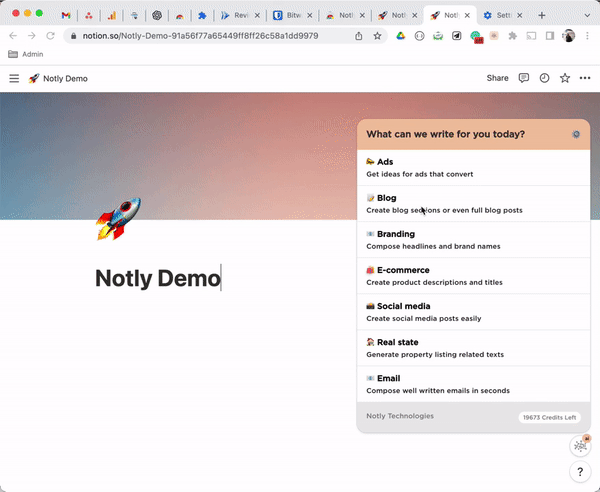Image resolution: width=600 pixels, height=492 pixels.
Task: Open the Analytics bar-chart pinned tab
Action: point(112,15)
